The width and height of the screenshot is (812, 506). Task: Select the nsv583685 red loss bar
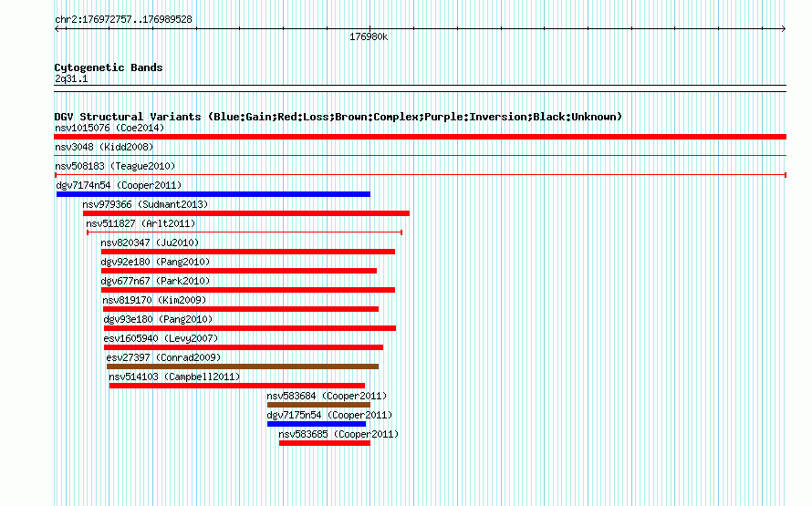pos(325,443)
